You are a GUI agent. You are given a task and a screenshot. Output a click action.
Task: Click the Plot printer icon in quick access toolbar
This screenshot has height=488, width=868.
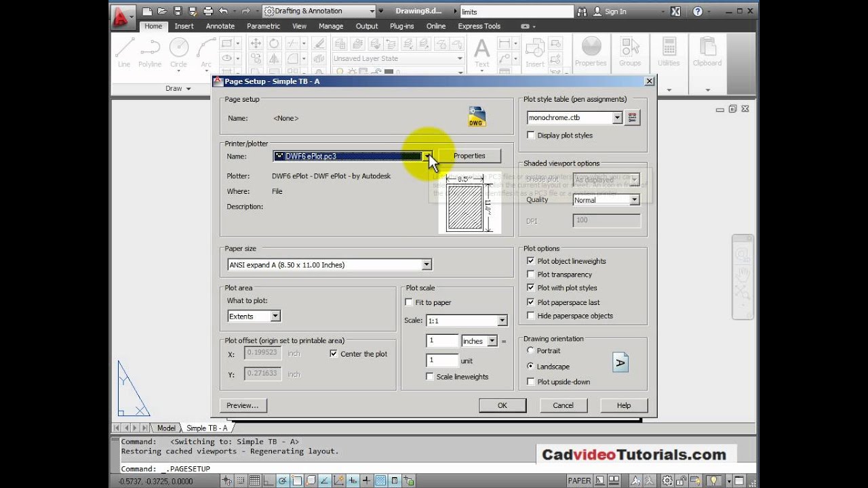tap(208, 11)
